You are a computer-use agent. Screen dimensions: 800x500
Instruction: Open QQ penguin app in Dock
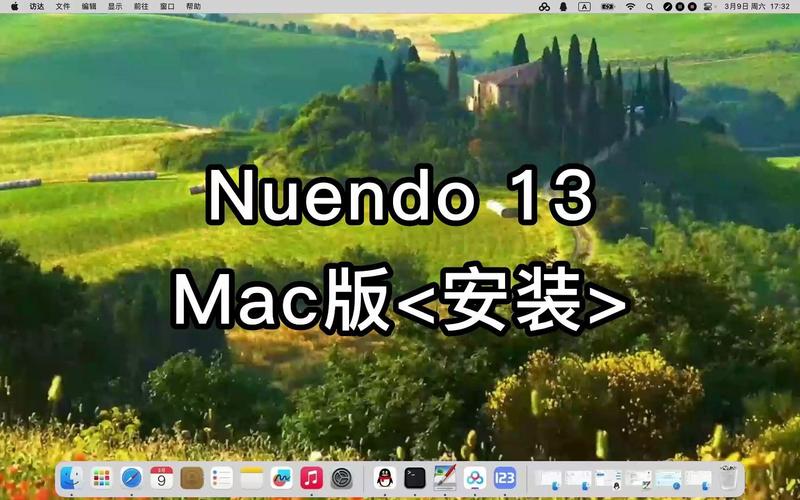coord(385,478)
